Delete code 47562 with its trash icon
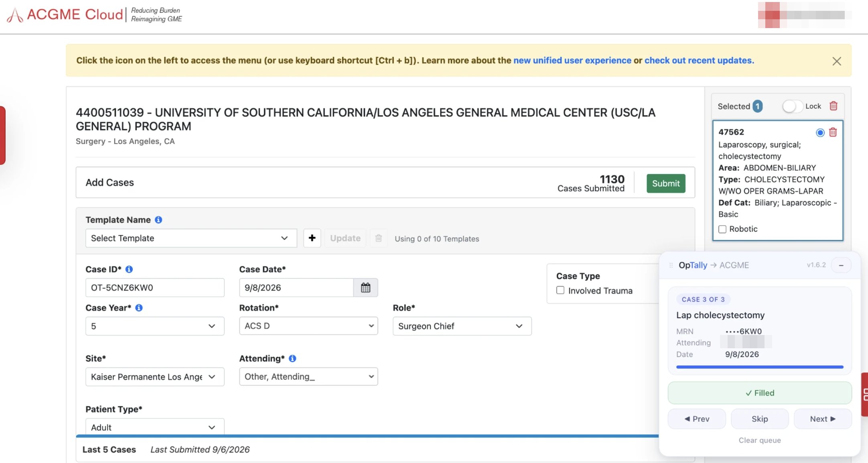This screenshot has height=463, width=868. pyautogui.click(x=833, y=132)
